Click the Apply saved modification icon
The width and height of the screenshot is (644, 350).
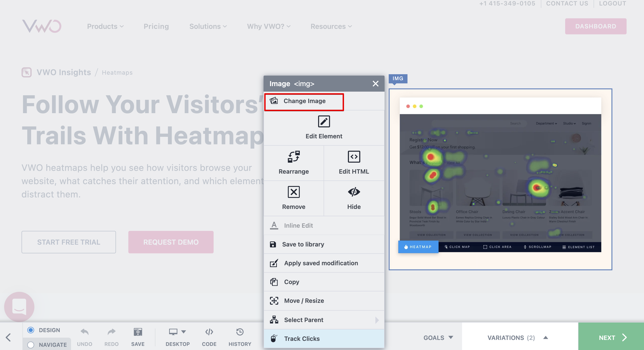coord(274,263)
